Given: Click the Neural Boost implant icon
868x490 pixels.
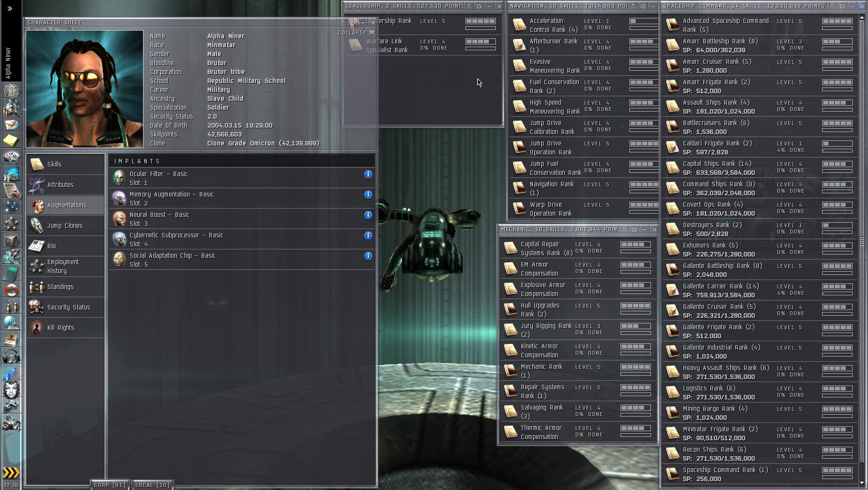Looking at the screenshot, I should tap(119, 219).
